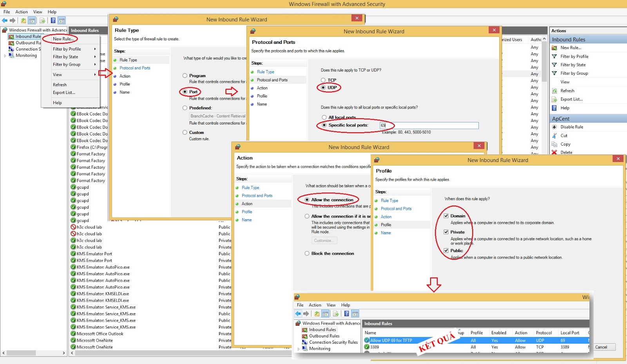Click the Back arrow in the bottom result window toolbar
The height and width of the screenshot is (364, 627).
tap(298, 314)
